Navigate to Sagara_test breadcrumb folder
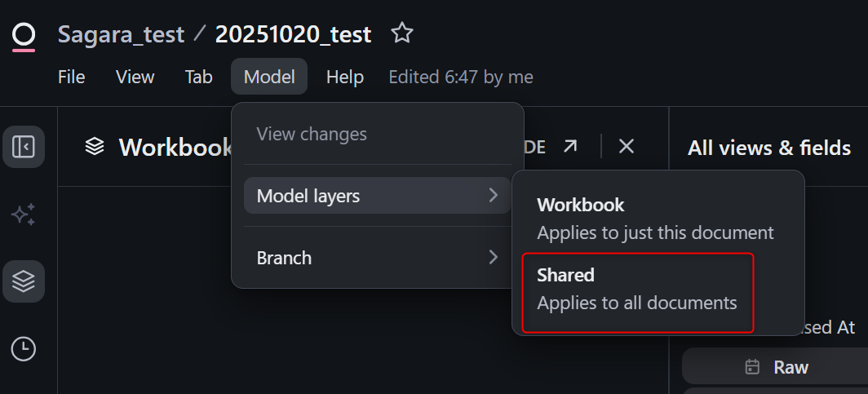Screen dimensions: 868x394 tap(121, 34)
